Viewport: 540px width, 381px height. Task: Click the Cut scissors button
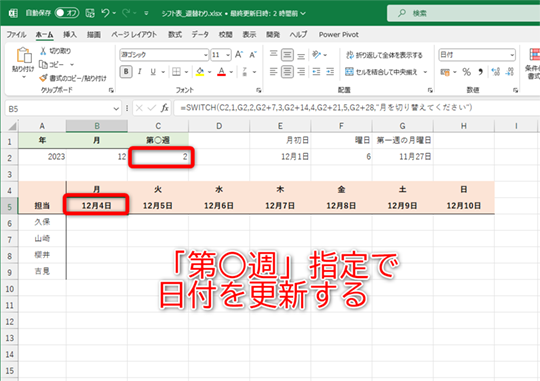(55, 51)
